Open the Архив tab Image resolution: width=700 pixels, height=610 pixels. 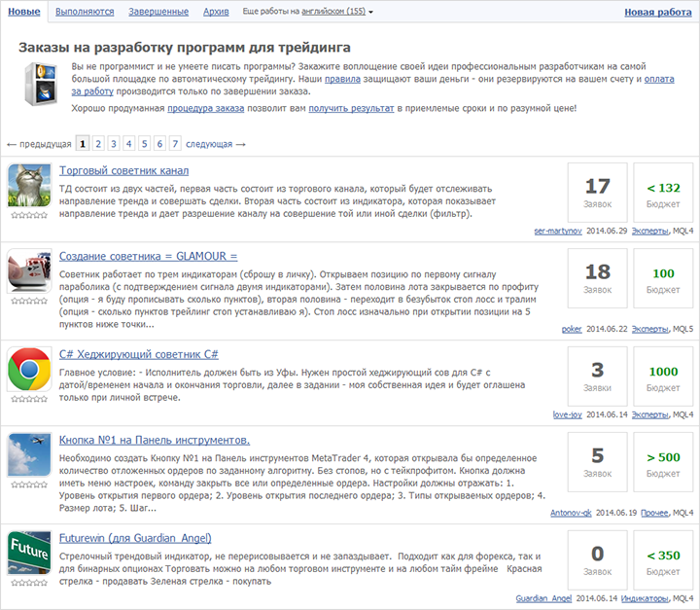pyautogui.click(x=217, y=13)
